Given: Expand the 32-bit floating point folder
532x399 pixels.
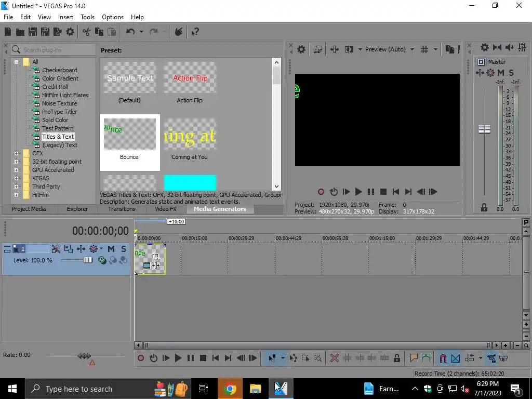Looking at the screenshot, I should point(16,162).
